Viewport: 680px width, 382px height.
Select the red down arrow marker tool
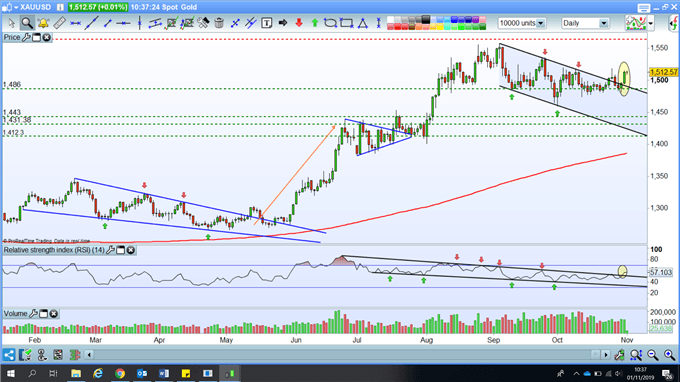(x=299, y=23)
